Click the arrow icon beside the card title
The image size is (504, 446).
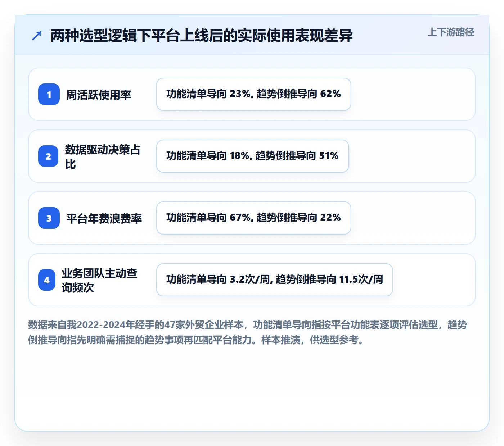pyautogui.click(x=37, y=36)
